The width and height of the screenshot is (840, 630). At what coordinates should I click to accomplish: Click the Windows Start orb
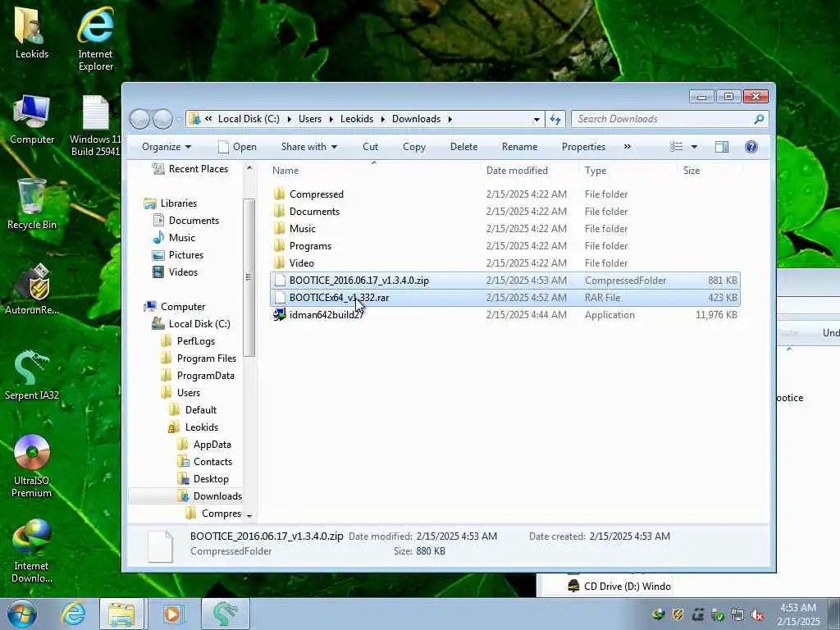pyautogui.click(x=22, y=614)
